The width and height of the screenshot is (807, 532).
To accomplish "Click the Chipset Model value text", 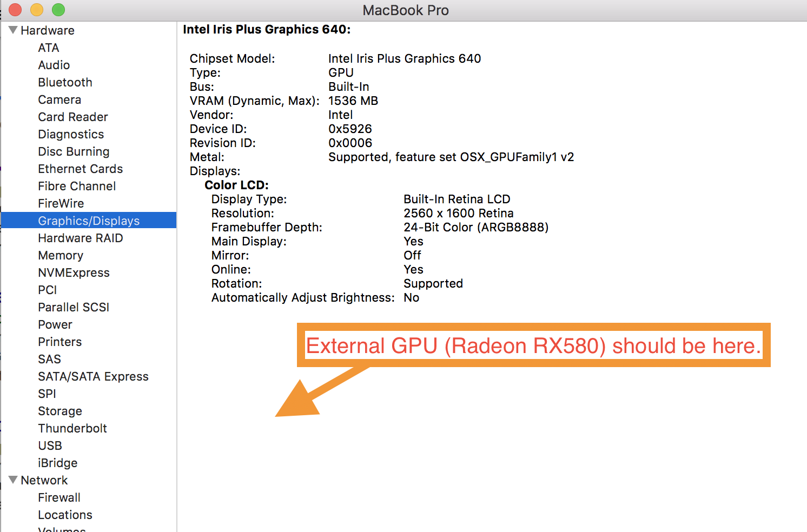I will pos(405,58).
